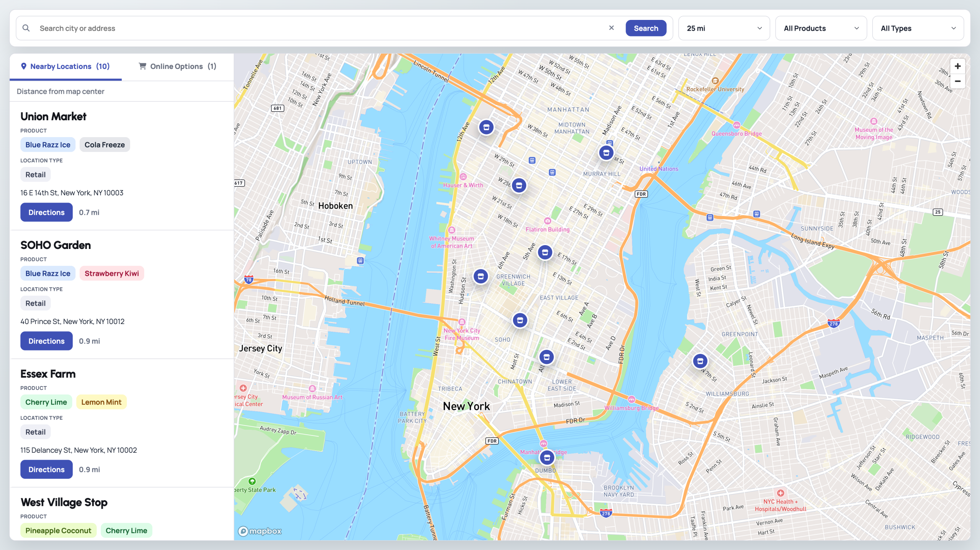Click the Strawberry Kiwi product tag
The height and width of the screenshot is (550, 980).
tap(111, 273)
